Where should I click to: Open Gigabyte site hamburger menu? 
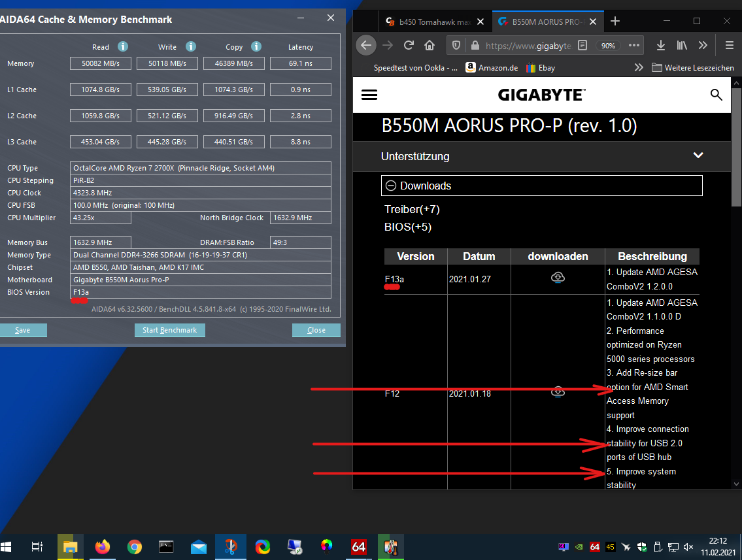pos(369,95)
